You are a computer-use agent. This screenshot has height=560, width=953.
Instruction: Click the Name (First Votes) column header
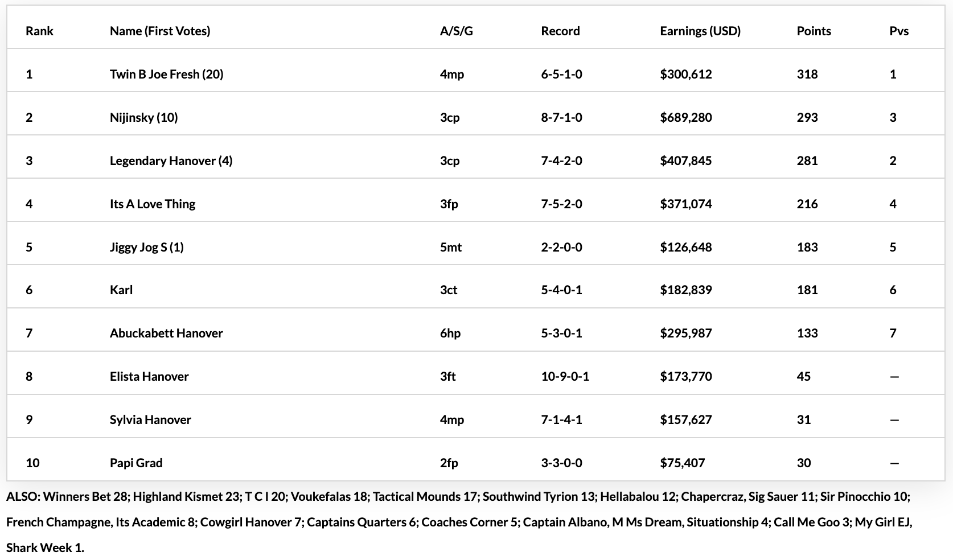click(160, 31)
